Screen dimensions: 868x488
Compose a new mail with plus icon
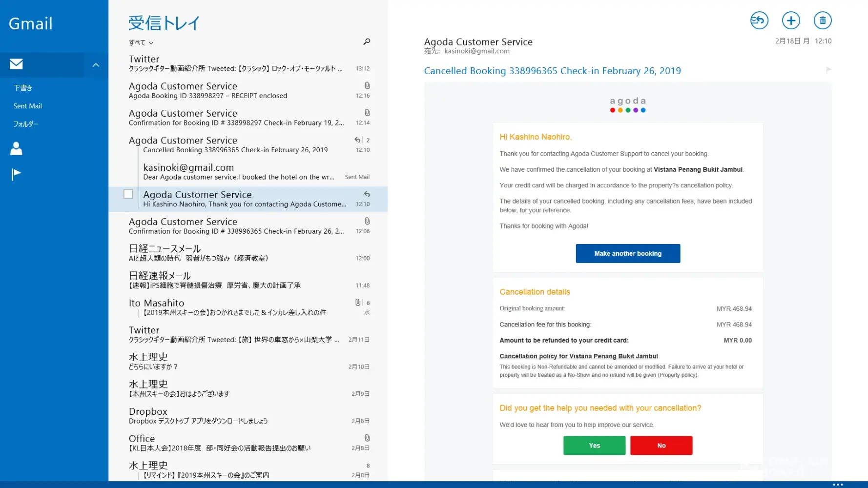pyautogui.click(x=791, y=20)
